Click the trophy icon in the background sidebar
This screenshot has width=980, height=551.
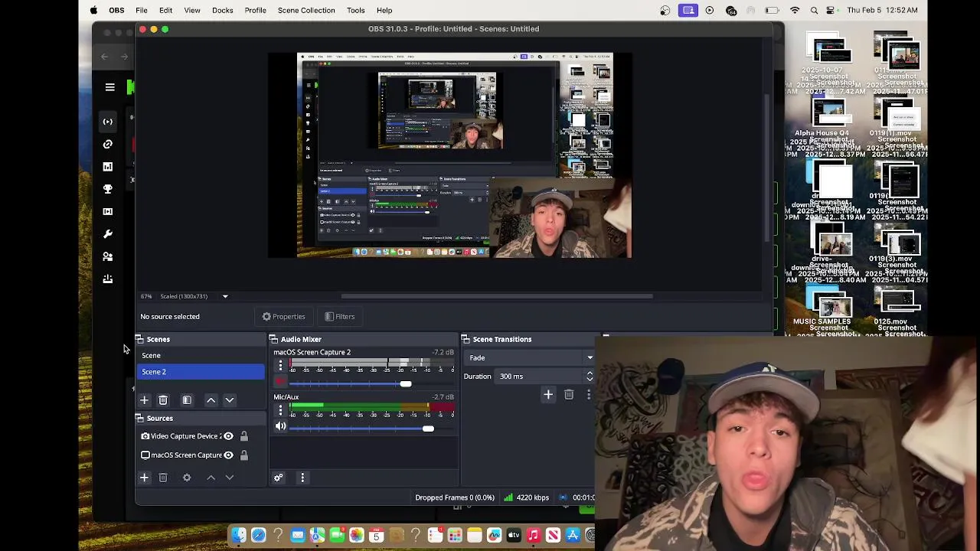click(x=108, y=189)
